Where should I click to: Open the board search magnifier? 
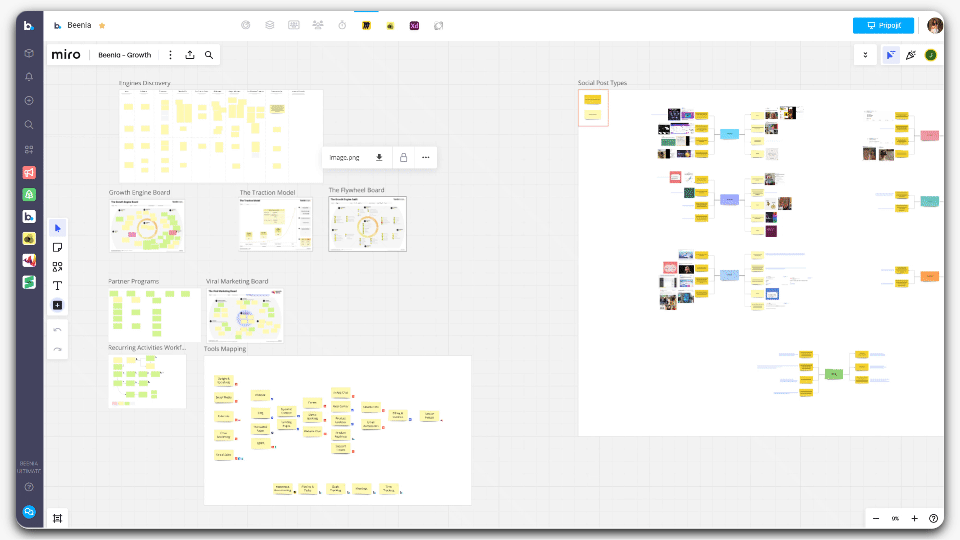[x=209, y=55]
